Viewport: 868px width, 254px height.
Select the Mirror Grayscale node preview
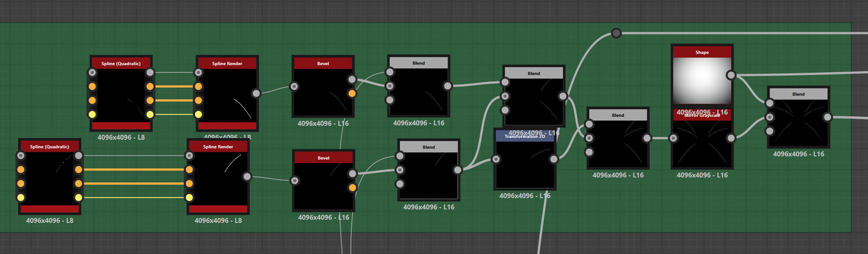(702, 144)
